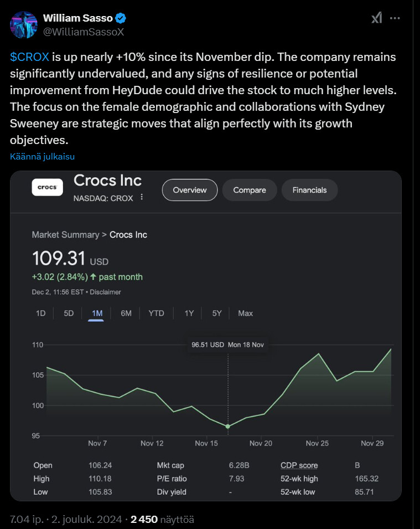Switch to the Compare tab

(250, 190)
